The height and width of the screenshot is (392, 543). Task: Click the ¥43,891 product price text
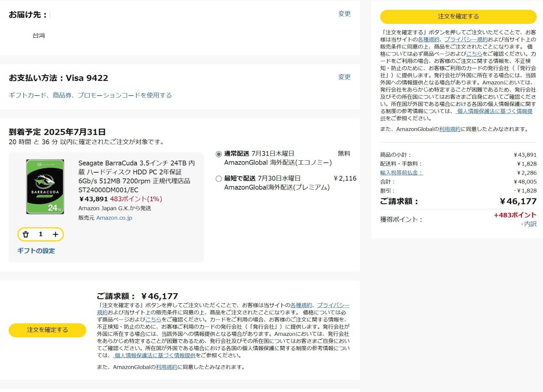pyautogui.click(x=93, y=199)
